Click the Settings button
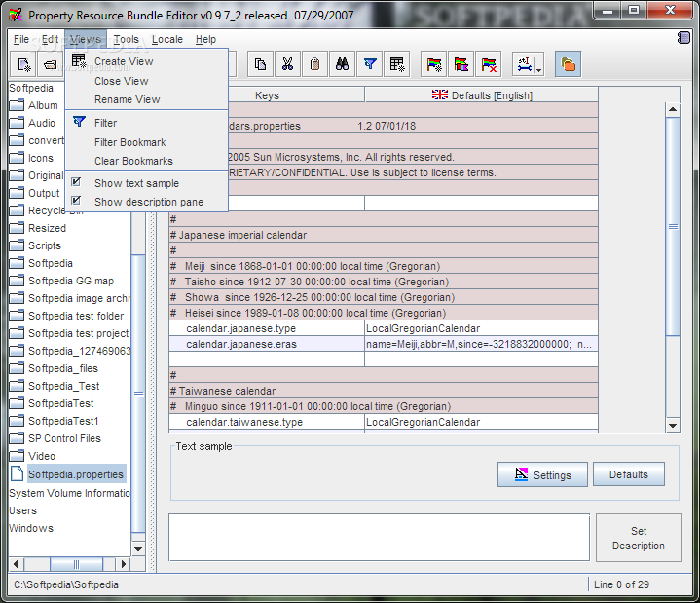 (542, 474)
